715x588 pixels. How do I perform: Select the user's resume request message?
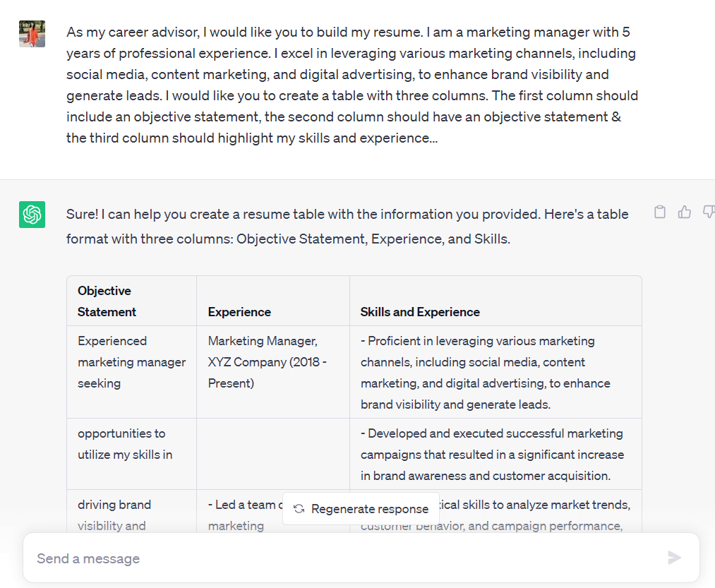[x=353, y=85]
